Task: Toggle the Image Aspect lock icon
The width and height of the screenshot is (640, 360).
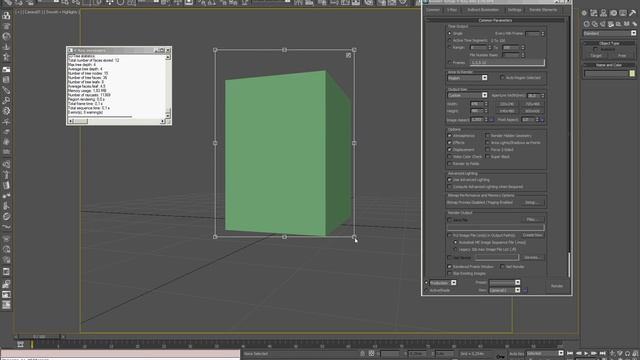Action: click(x=492, y=120)
